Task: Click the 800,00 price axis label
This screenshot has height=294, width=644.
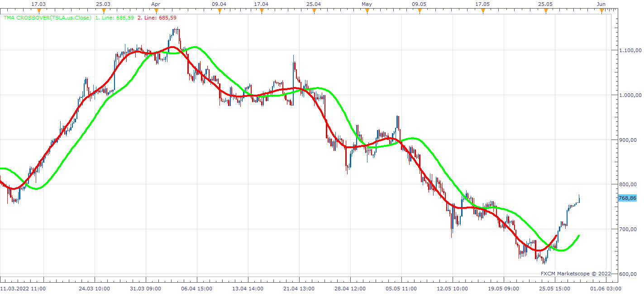Action: click(628, 184)
